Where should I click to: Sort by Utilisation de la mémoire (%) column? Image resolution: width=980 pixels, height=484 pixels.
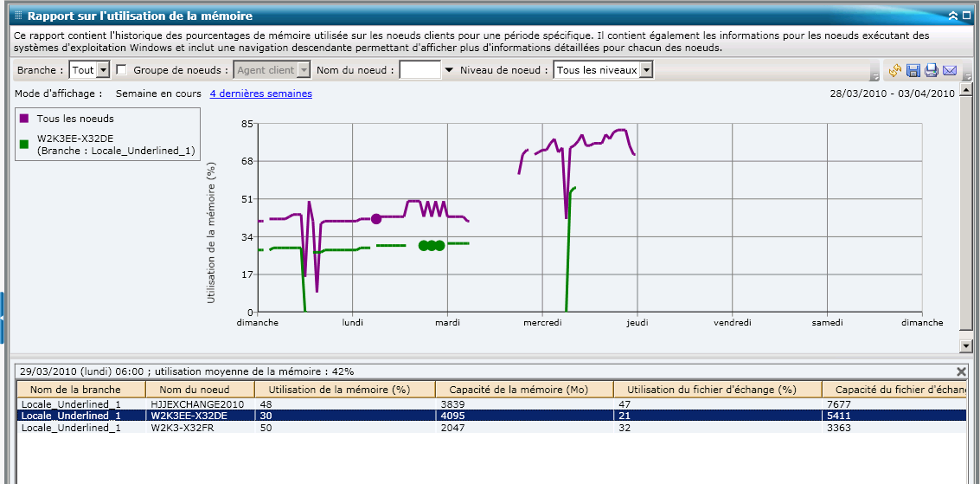click(344, 390)
